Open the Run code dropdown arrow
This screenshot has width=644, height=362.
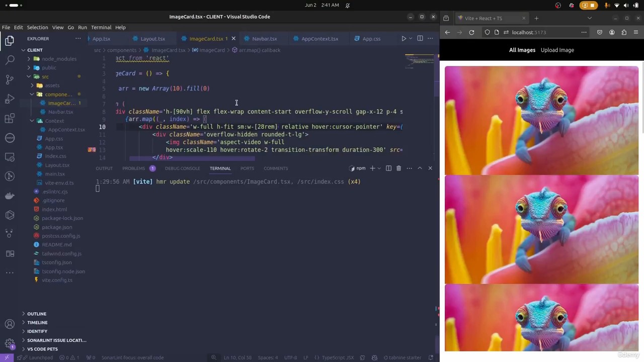point(410,39)
